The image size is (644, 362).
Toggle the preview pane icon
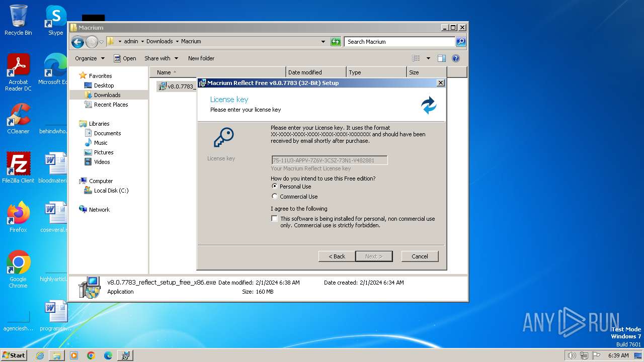442,58
